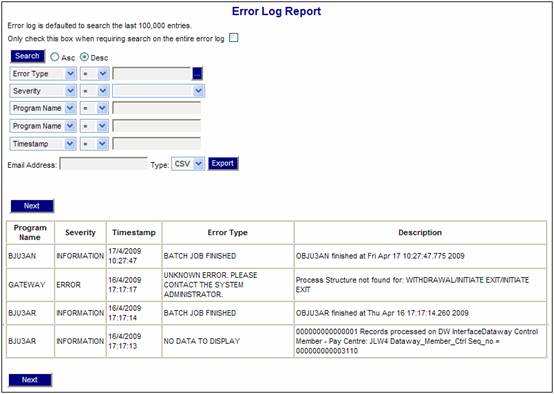554x394 pixels.
Task: Select the ERROR severity cell
Action: point(81,285)
